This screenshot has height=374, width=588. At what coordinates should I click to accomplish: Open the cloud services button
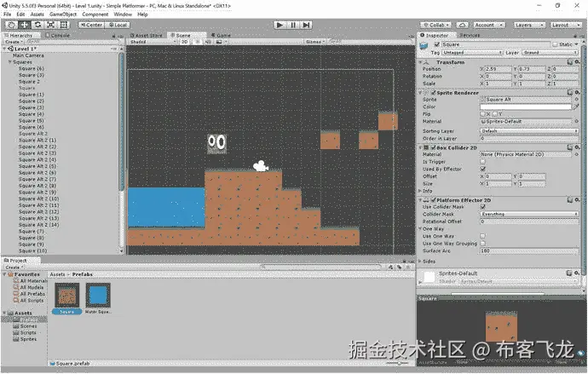tap(463, 25)
